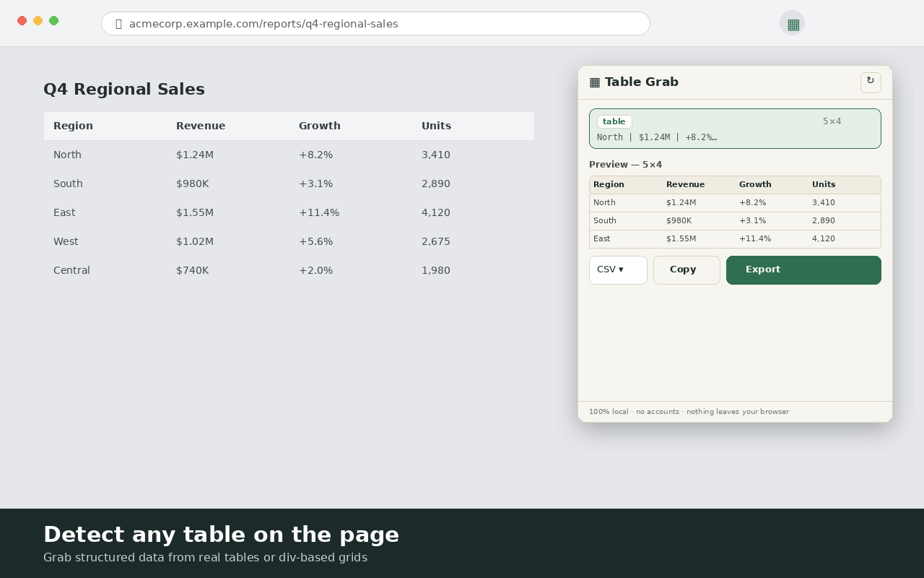Image resolution: width=924 pixels, height=578 pixels.
Task: Click +3.1% in the preview table
Action: tap(752, 220)
